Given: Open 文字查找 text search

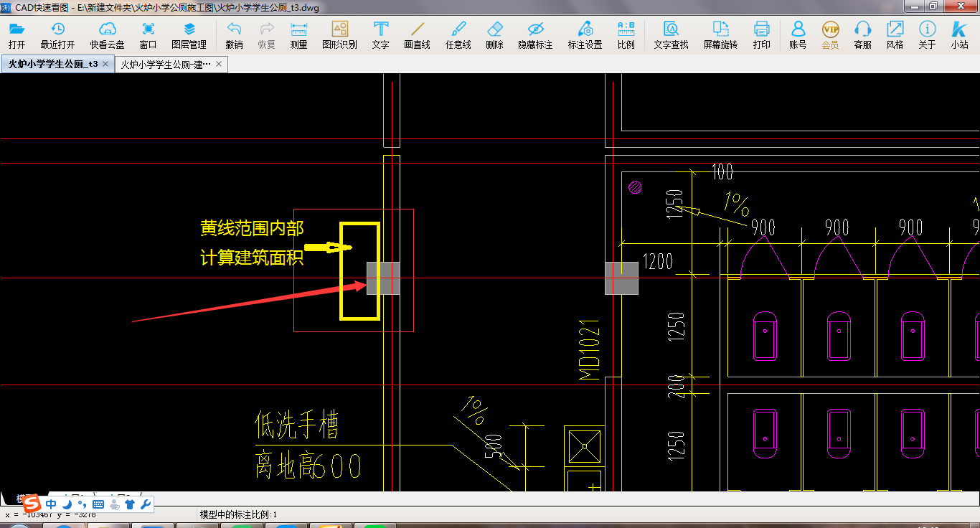Looking at the screenshot, I should [x=671, y=35].
